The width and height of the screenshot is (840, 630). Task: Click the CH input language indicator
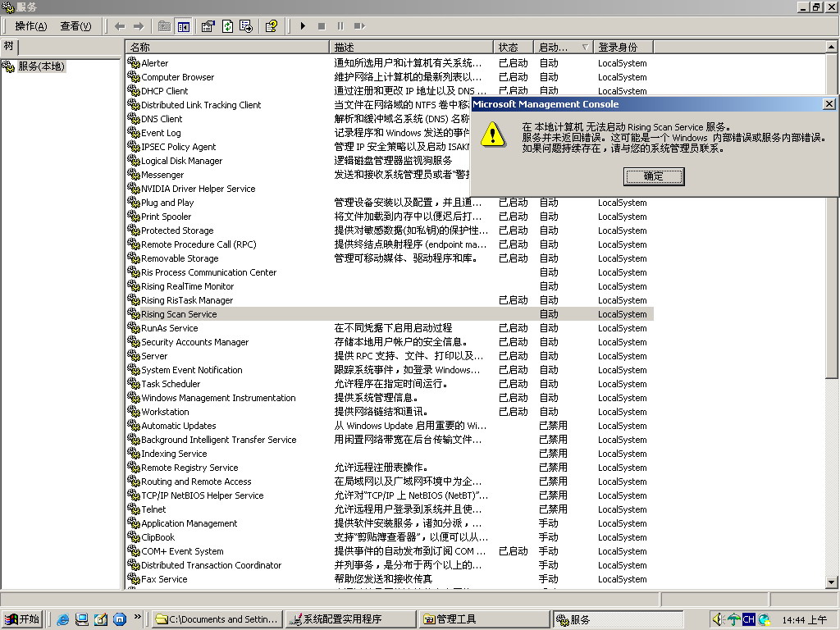pyautogui.click(x=748, y=620)
